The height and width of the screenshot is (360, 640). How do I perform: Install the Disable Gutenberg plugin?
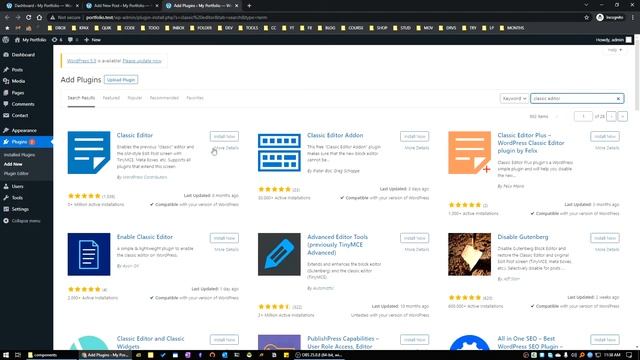[604, 238]
